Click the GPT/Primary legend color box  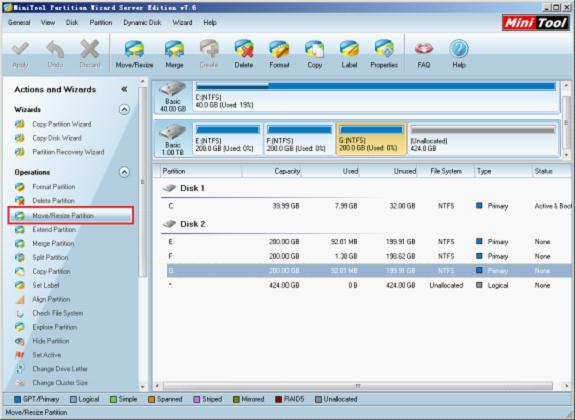pos(17,399)
